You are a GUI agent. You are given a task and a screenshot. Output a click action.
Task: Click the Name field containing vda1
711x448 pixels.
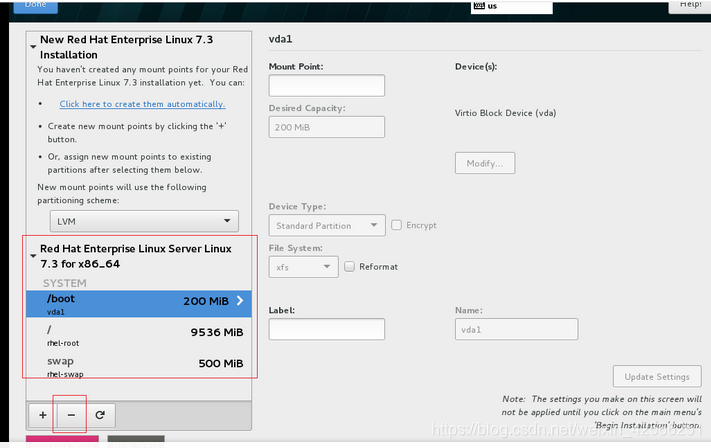click(516, 329)
